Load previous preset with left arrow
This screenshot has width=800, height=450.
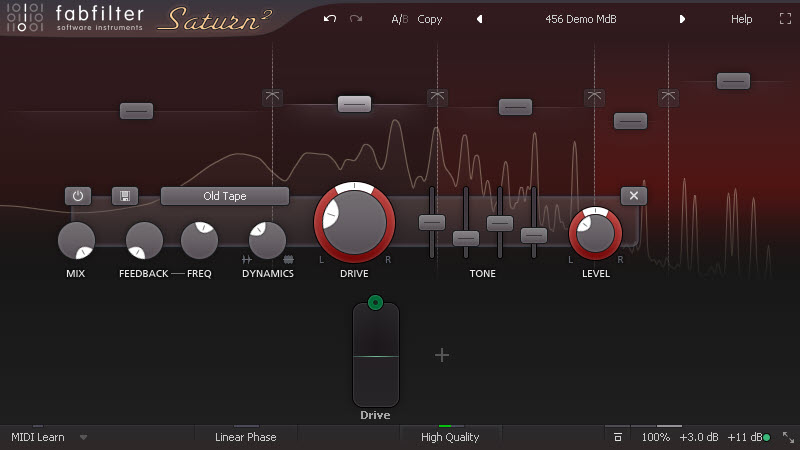pos(480,19)
